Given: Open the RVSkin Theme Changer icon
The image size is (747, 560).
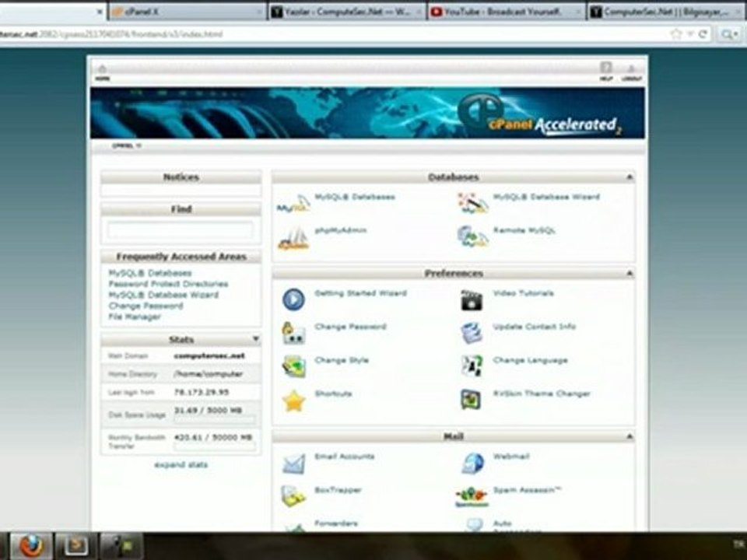Looking at the screenshot, I should click(x=472, y=400).
